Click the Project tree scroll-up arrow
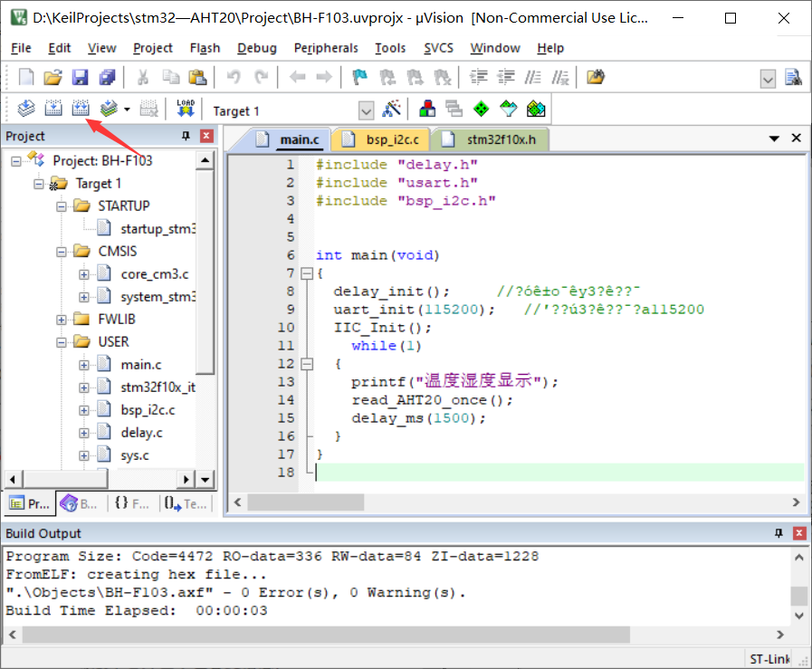The height and width of the screenshot is (669, 812). tap(205, 160)
